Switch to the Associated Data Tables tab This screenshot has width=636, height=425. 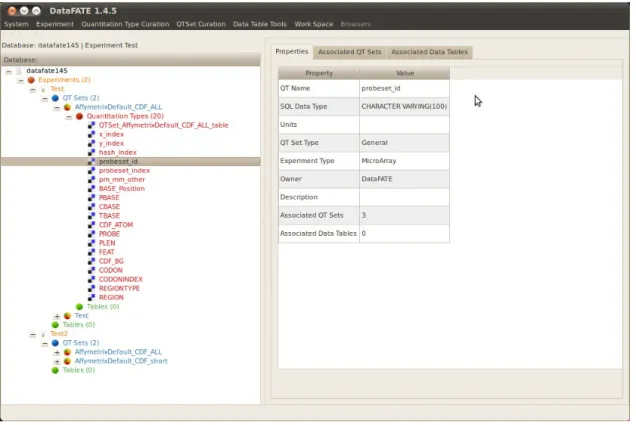tap(429, 52)
